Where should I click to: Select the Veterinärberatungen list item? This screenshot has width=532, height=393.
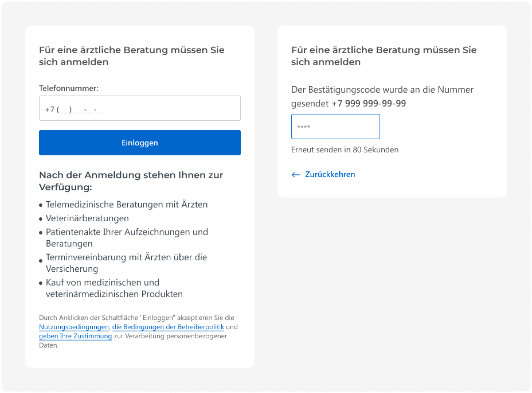click(x=87, y=218)
